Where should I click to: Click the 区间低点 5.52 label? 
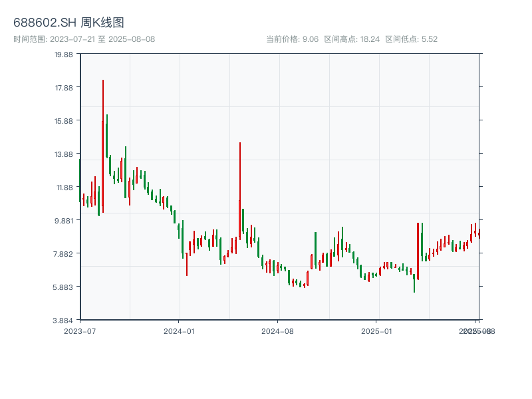[412, 39]
